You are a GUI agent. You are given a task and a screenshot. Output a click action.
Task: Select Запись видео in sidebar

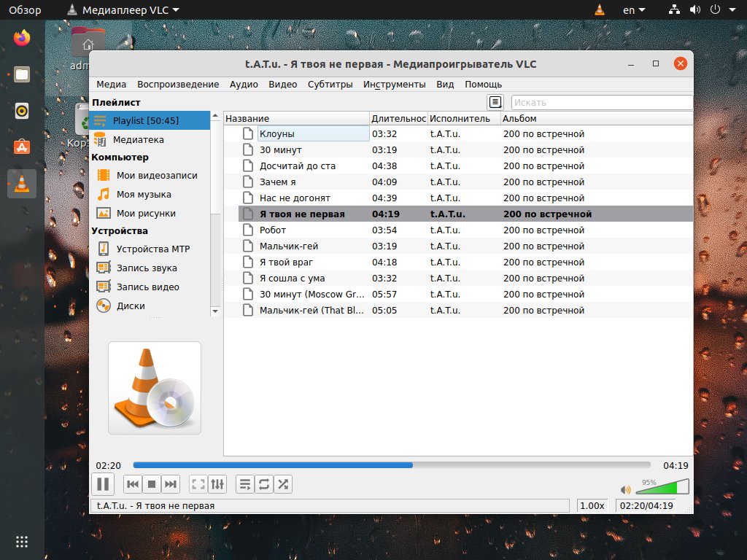[x=150, y=287]
